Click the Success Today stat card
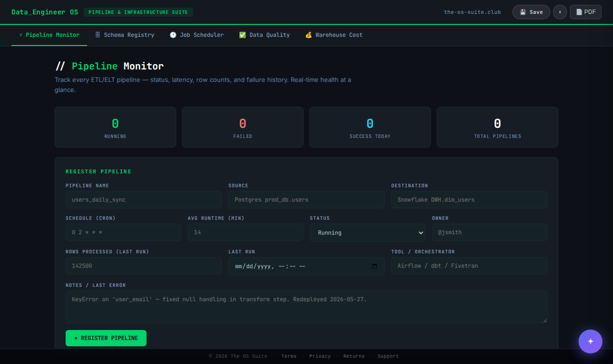The height and width of the screenshot is (364, 613). [370, 127]
